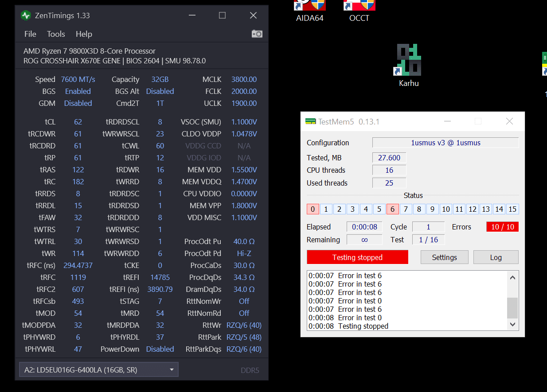
Task: Click the Remaining infinity field
Action: (364, 240)
